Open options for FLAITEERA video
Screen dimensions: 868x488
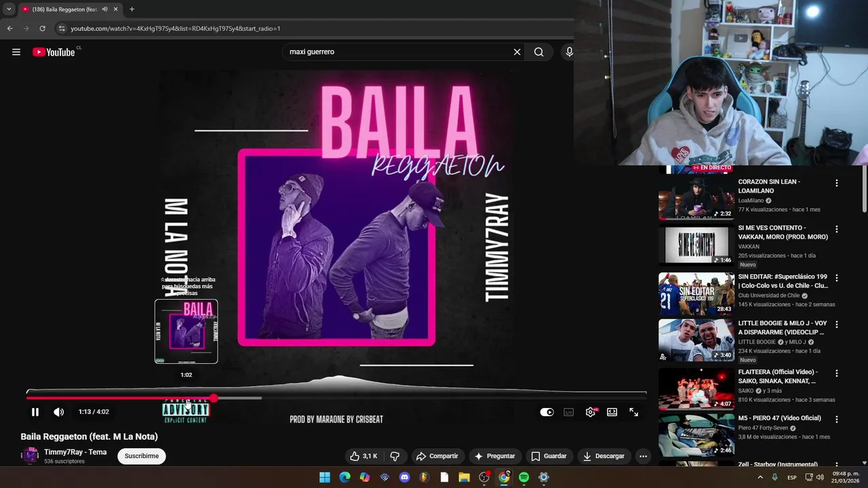click(837, 373)
